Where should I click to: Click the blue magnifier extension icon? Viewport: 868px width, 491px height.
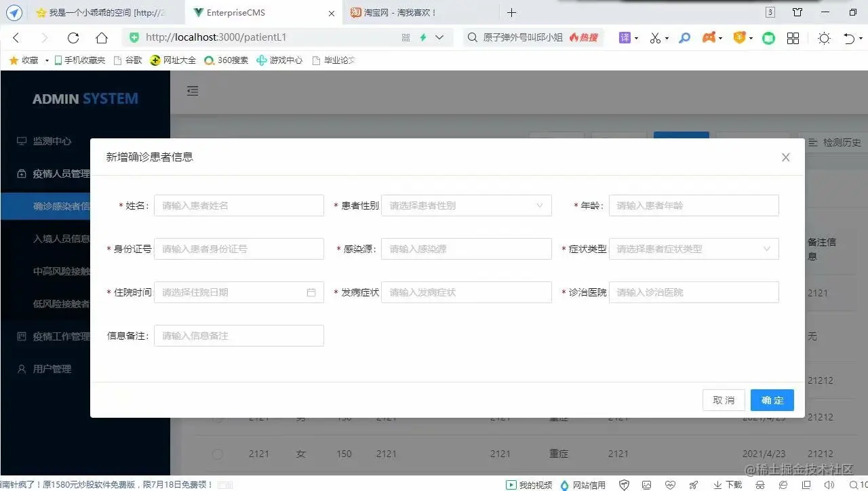coord(685,38)
